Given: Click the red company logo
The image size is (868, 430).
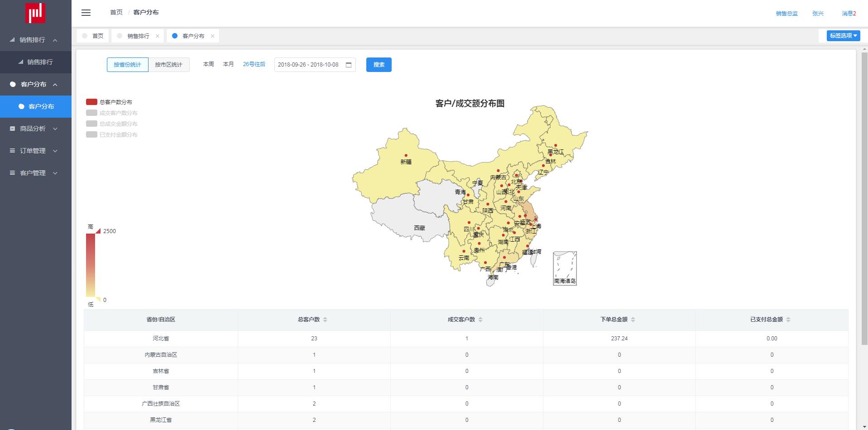Looking at the screenshot, I should [35, 13].
